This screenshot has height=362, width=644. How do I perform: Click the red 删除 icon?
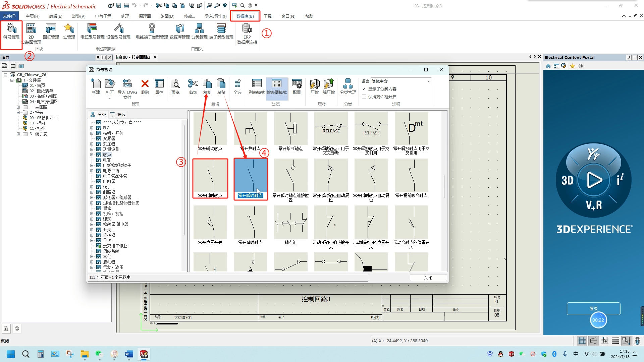tap(145, 87)
